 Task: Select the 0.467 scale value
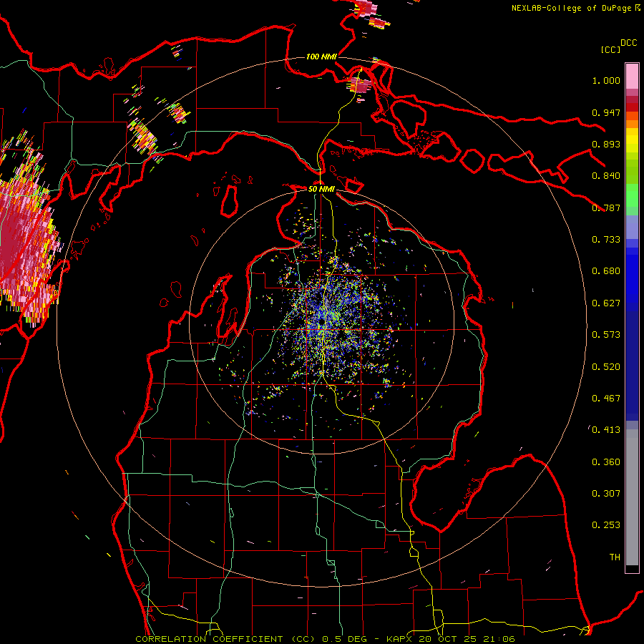point(606,399)
